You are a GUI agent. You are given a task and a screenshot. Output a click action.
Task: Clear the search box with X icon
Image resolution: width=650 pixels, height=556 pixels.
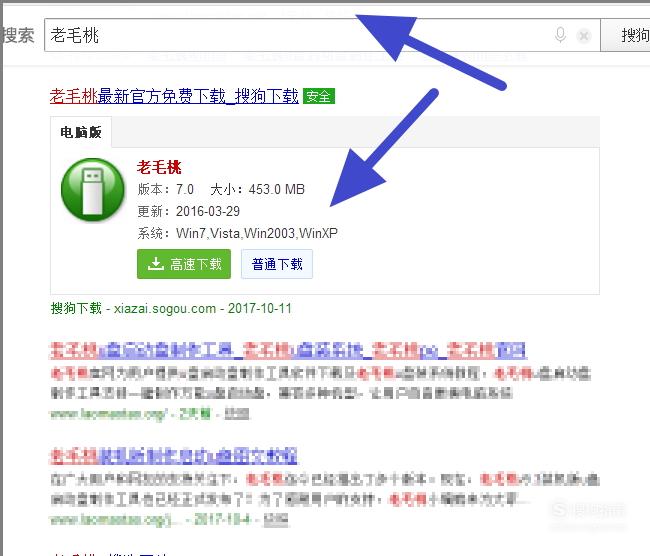tap(584, 36)
